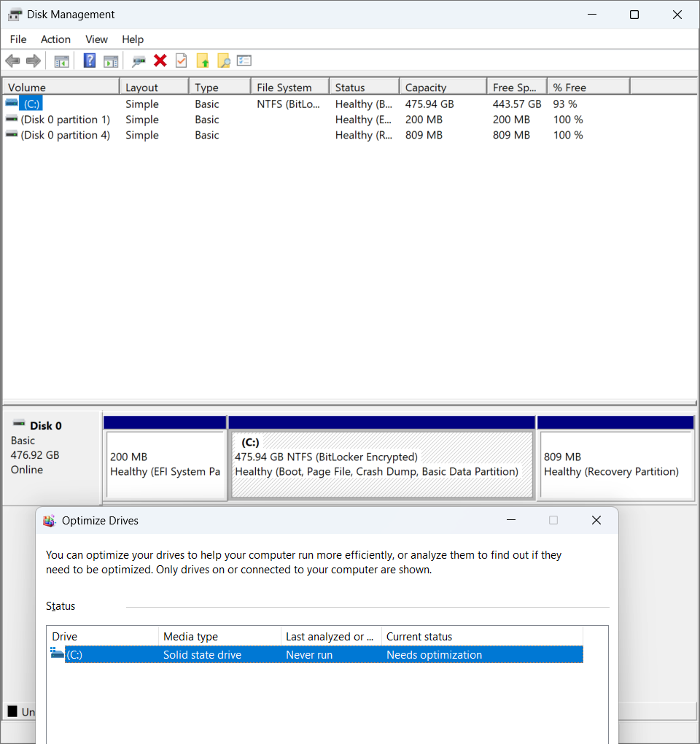Sort by the % Free column header
The width and height of the screenshot is (700, 744).
tap(588, 88)
